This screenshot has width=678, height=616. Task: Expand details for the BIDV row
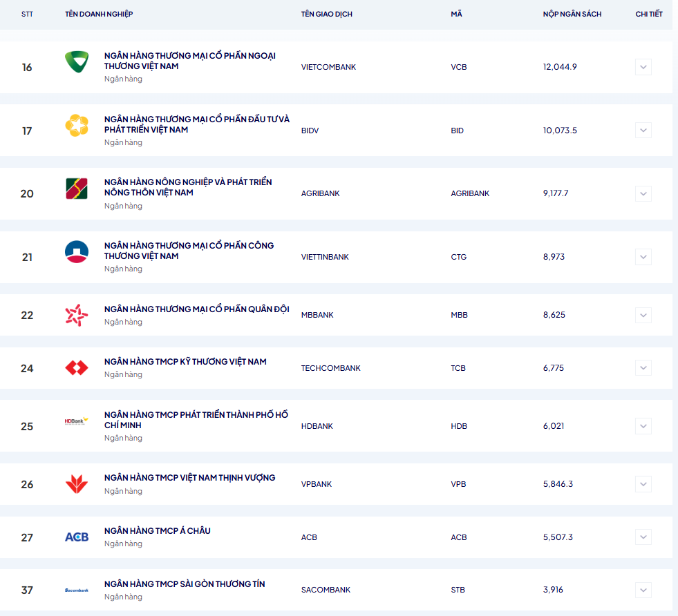(643, 130)
